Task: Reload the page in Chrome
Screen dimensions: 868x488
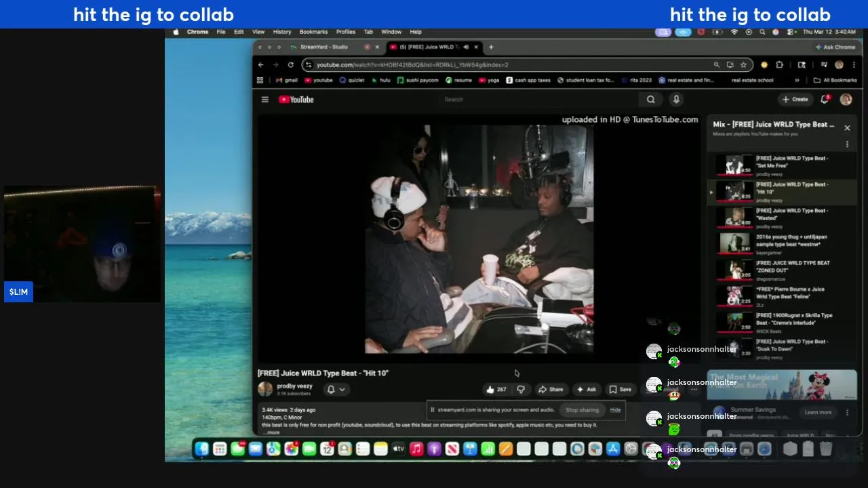Action: 291,65
